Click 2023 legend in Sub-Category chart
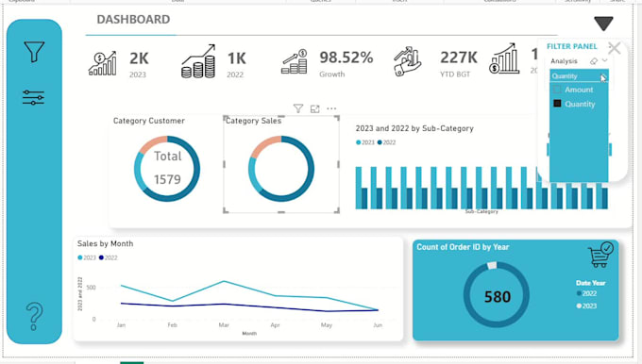642x364 pixels. point(365,142)
